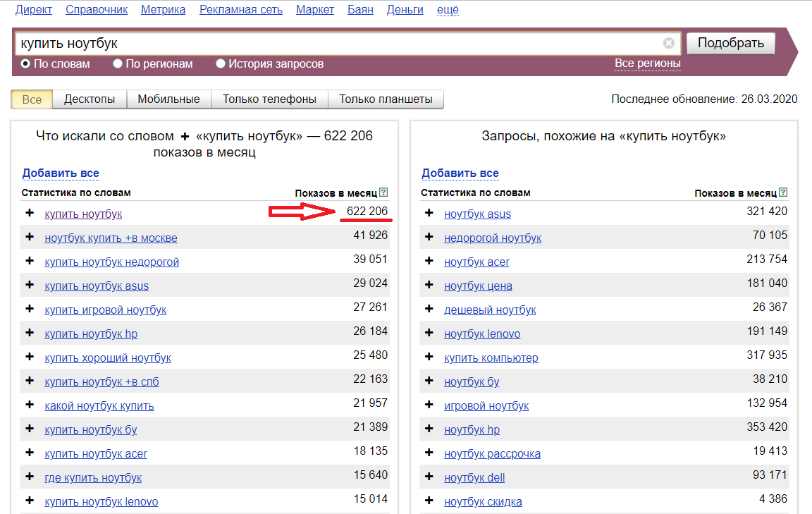Open help icon in right Показов в месяц header
Viewport: 812px width, 514px height.
pyautogui.click(x=783, y=192)
